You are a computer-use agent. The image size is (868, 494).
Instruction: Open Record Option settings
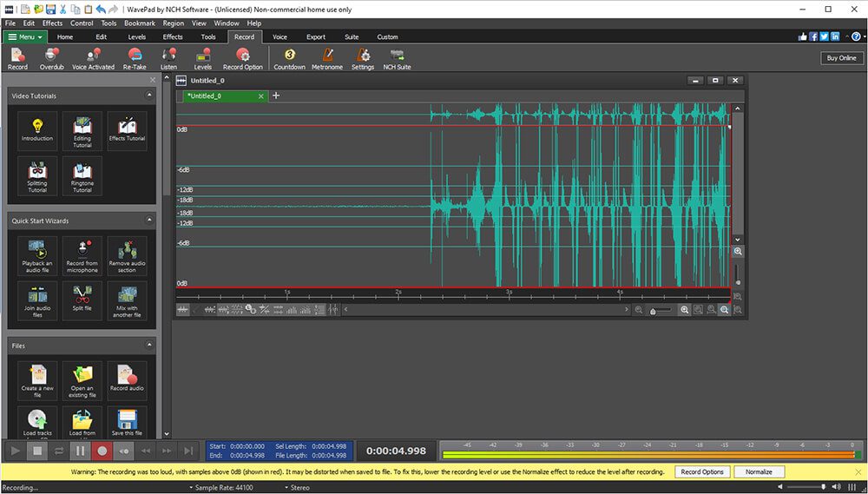tap(242, 59)
